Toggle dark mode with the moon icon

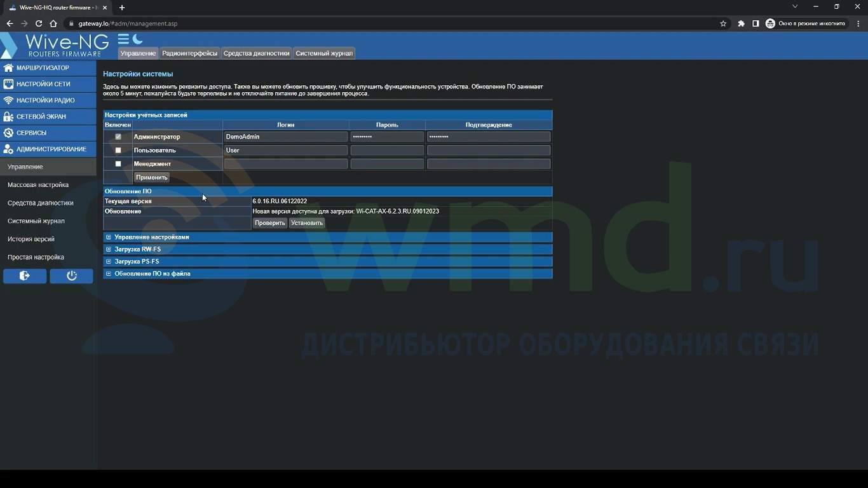[138, 39]
